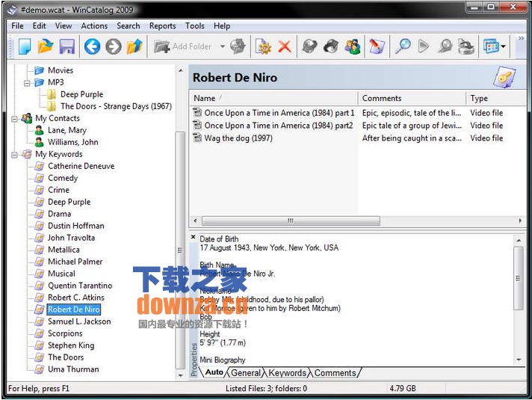
Task: Expand the toolbar overflow chevron
Action: [x=521, y=38]
